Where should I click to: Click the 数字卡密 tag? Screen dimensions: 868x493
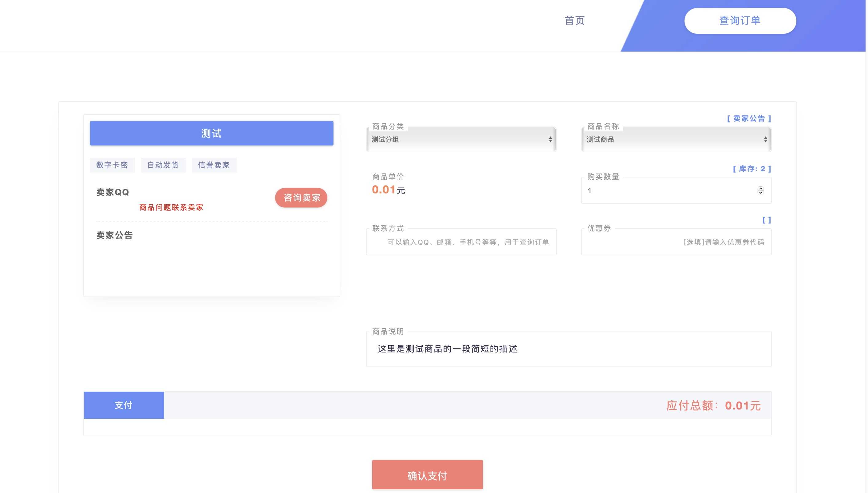coord(112,165)
